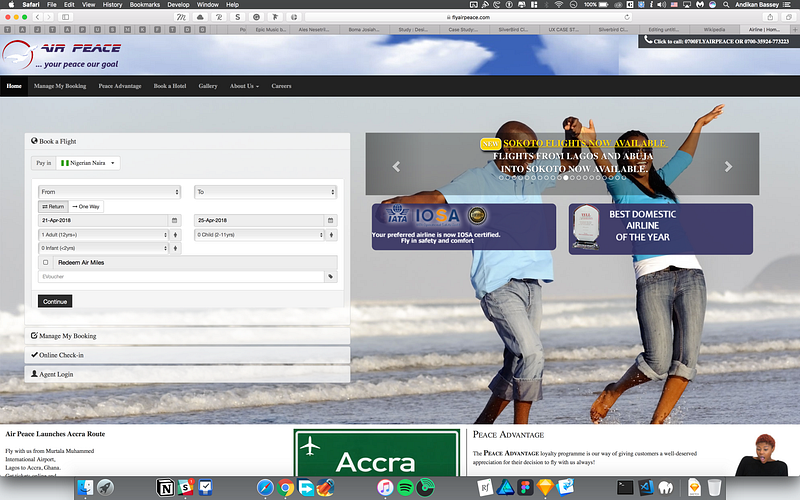Click the Continue button
Screen dimensions: 800x500
(x=55, y=302)
